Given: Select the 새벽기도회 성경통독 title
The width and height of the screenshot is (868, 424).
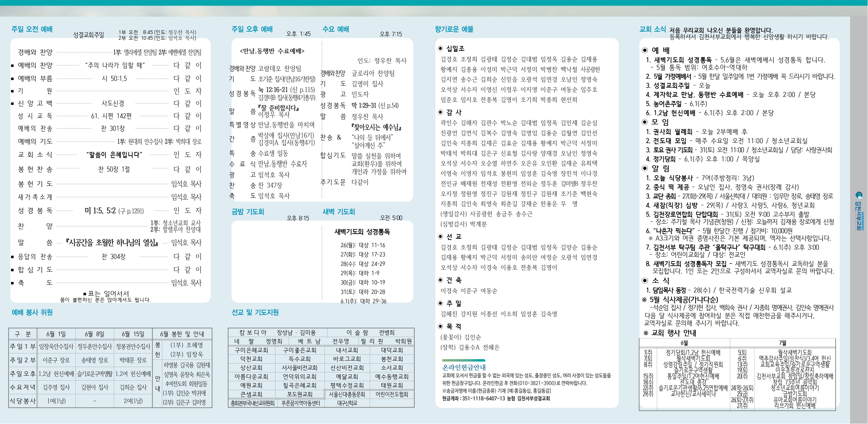Looking at the screenshot, I should pyautogui.click(x=362, y=232).
